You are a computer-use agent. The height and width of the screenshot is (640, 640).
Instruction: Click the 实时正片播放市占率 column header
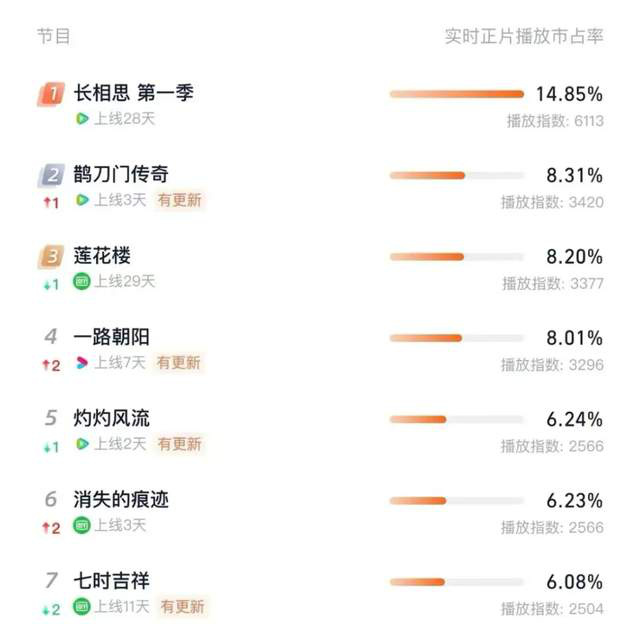[524, 36]
